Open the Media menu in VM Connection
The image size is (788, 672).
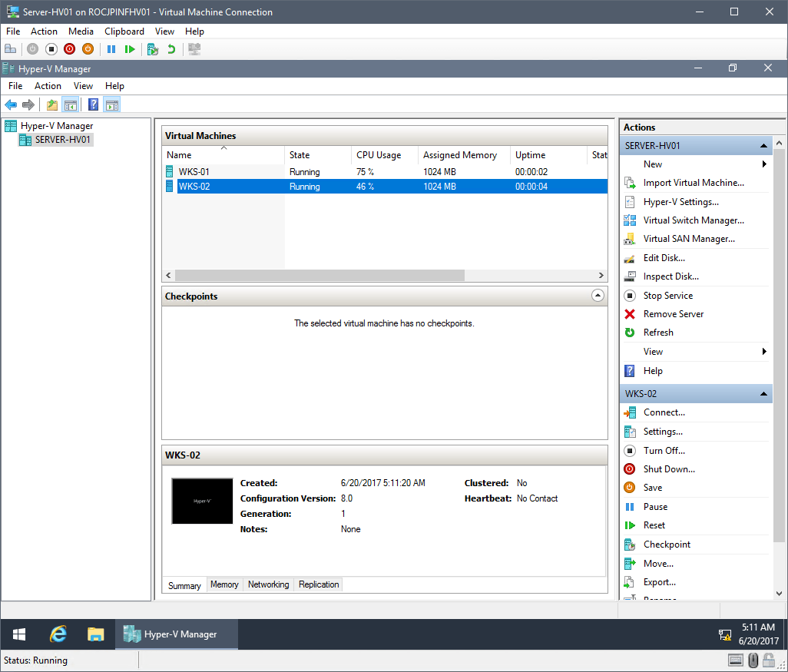coord(81,31)
